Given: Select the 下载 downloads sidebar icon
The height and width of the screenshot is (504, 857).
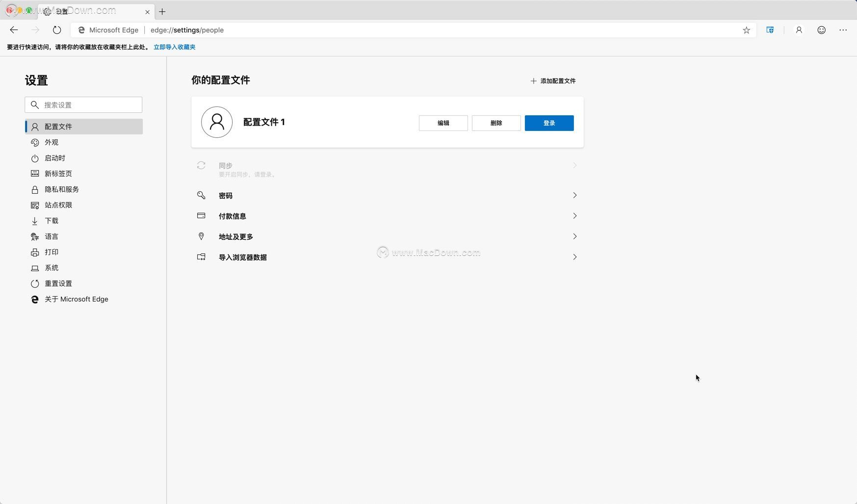Looking at the screenshot, I should (34, 221).
